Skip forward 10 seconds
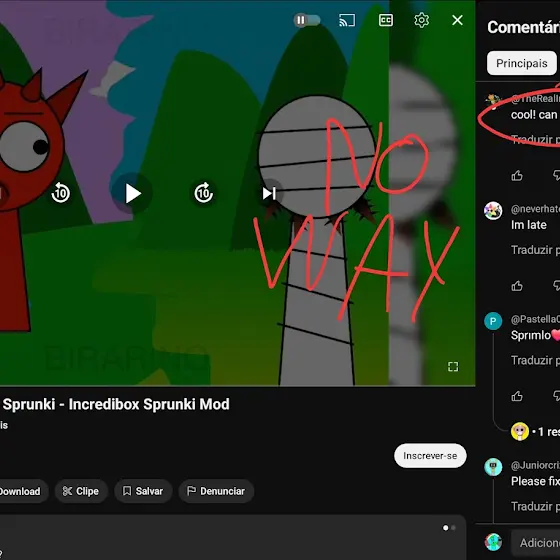 (204, 193)
